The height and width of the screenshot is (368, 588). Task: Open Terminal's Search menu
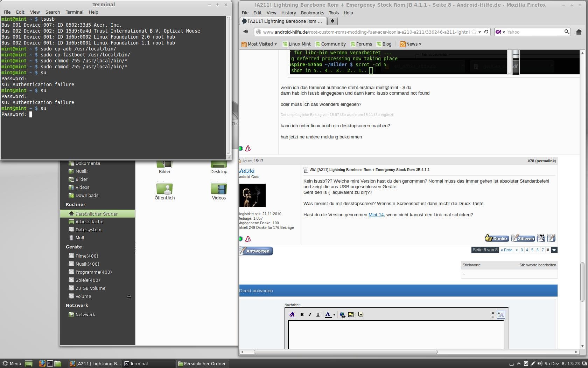tap(52, 12)
